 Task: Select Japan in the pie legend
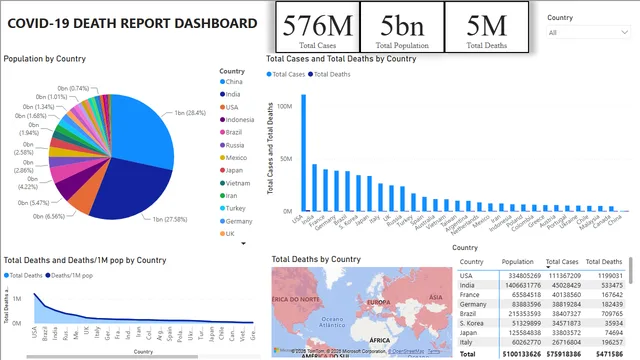(x=231, y=170)
